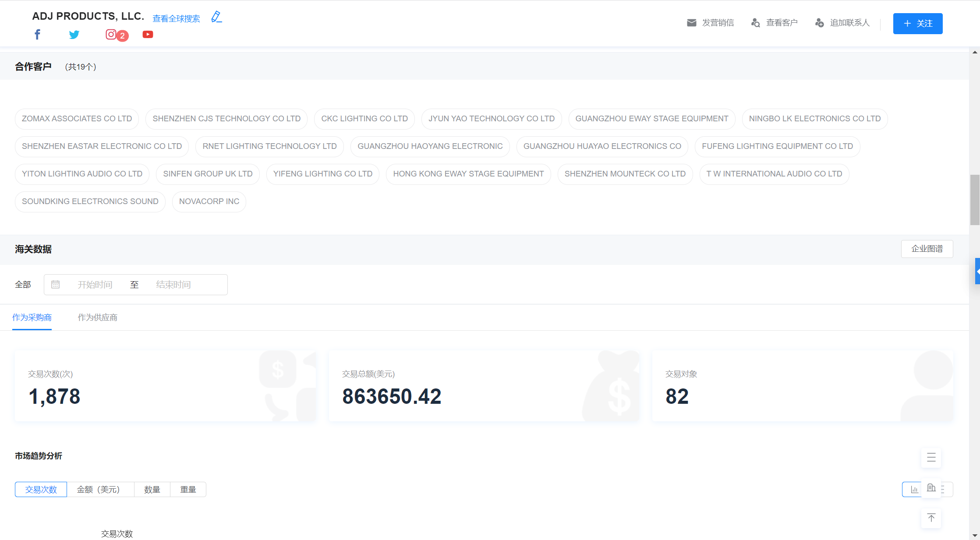Screen dimensions: 980x540
Task: Select customer GUANGZHOU EWAY STAGE EQUIPMENT
Action: [652, 119]
